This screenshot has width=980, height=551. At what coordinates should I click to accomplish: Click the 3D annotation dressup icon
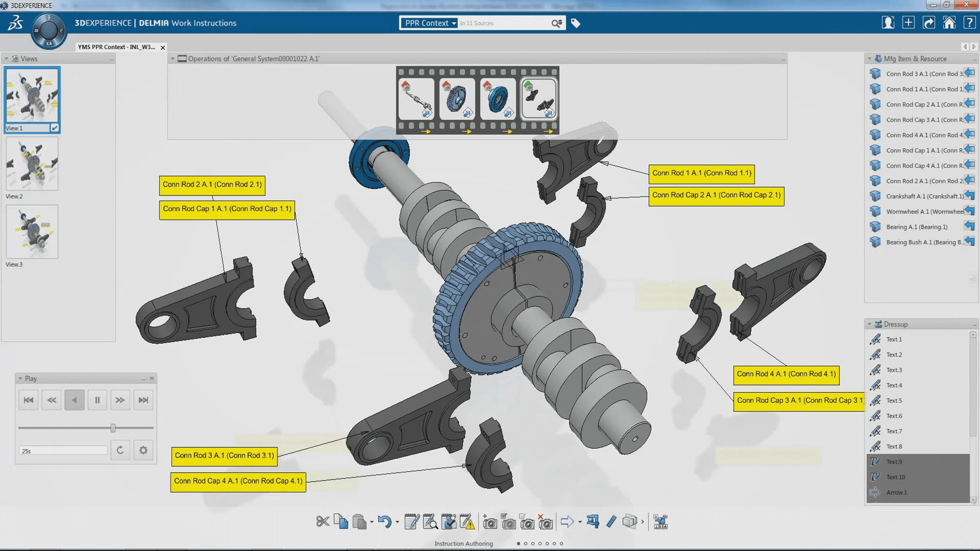(x=661, y=521)
